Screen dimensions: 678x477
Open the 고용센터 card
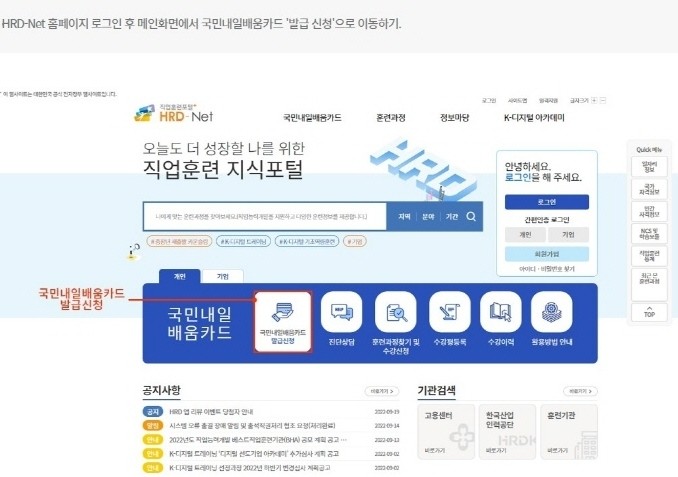tap(446, 432)
